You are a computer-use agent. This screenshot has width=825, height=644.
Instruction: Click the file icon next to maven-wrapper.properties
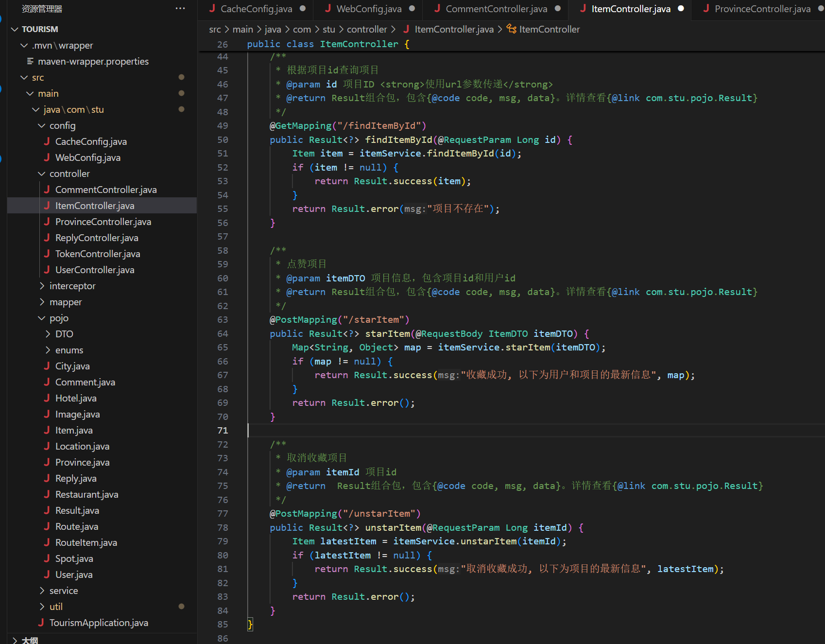pos(30,61)
